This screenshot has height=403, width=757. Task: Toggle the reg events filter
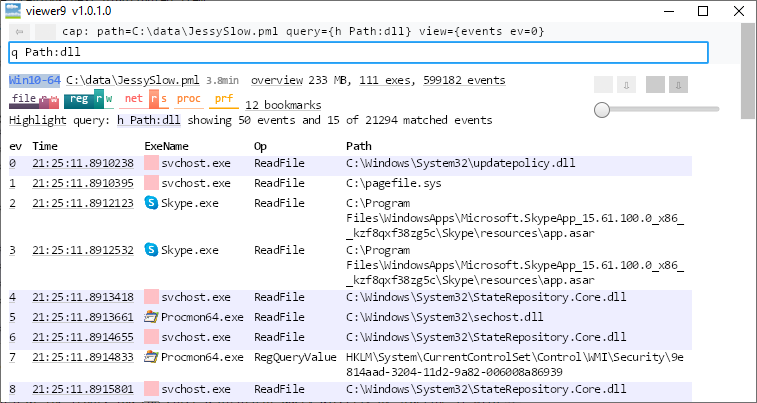click(78, 99)
